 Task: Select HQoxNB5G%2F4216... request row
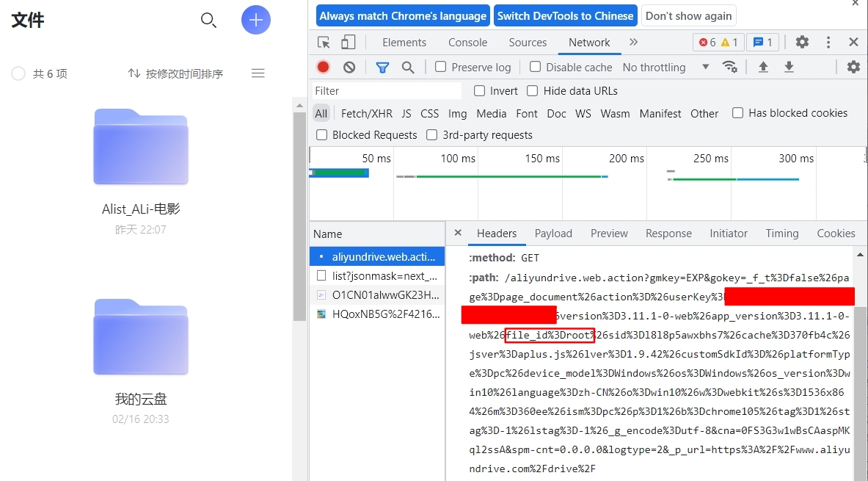(377, 314)
